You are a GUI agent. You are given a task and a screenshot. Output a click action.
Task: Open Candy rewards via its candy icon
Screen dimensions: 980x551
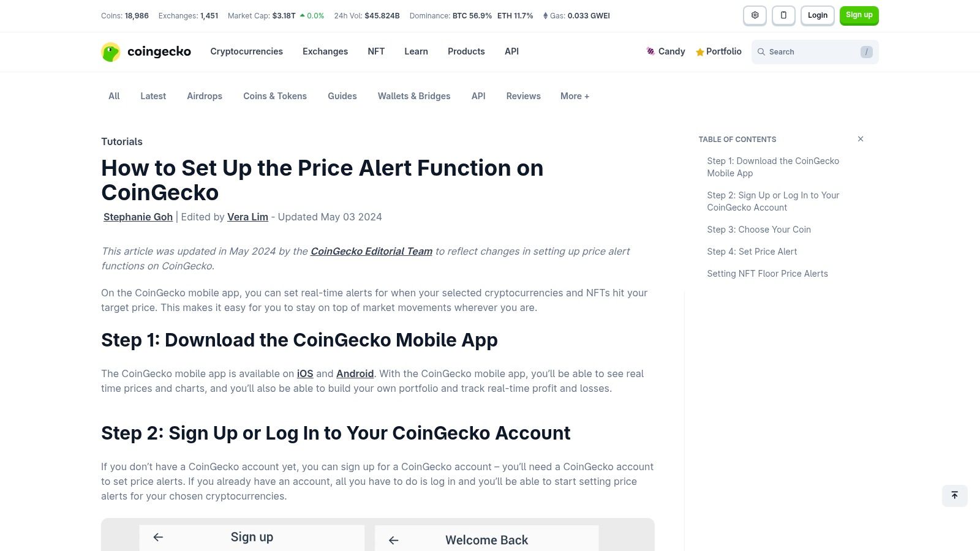[x=650, y=51]
